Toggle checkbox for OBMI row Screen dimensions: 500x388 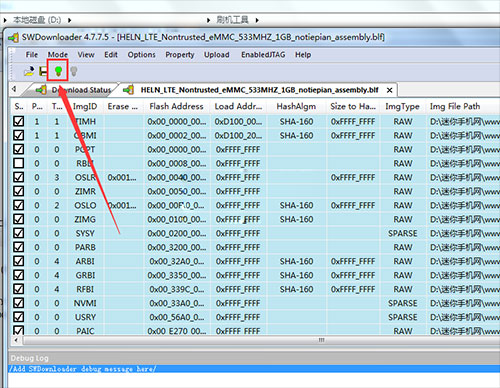[19, 135]
